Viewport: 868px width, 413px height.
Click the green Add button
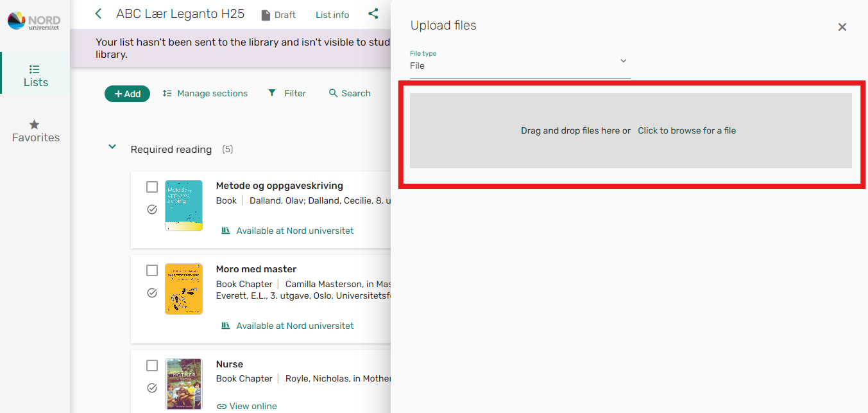[x=127, y=94]
